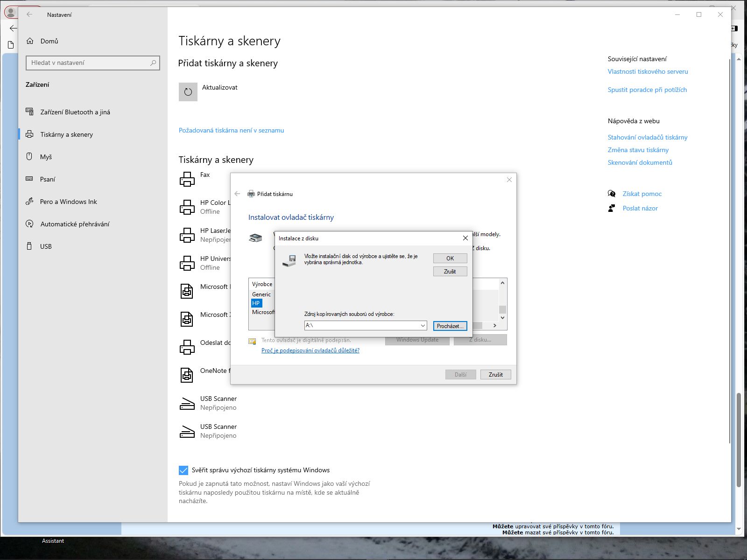Select Generic in the Výrobce list
Viewport: 747px width, 560px height.
pyautogui.click(x=261, y=294)
